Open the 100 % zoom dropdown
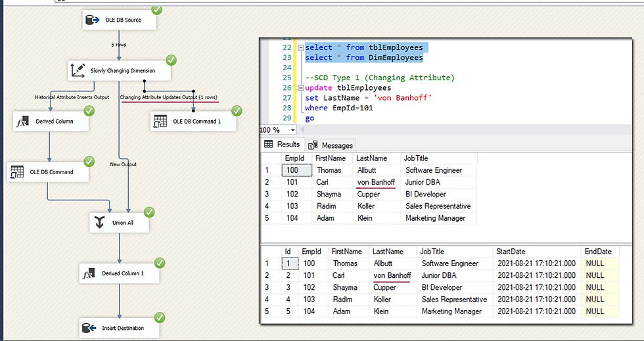Image resolution: width=644 pixels, height=341 pixels. (x=292, y=130)
